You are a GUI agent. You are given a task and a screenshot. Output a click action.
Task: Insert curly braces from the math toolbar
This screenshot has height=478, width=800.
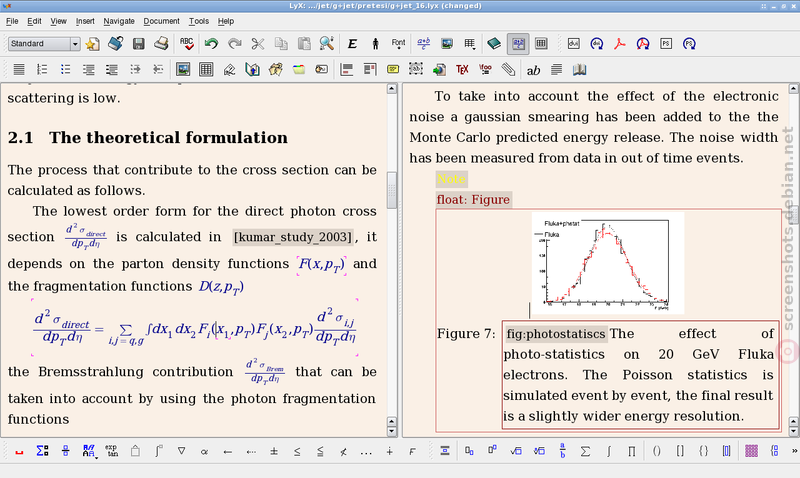pos(704,451)
